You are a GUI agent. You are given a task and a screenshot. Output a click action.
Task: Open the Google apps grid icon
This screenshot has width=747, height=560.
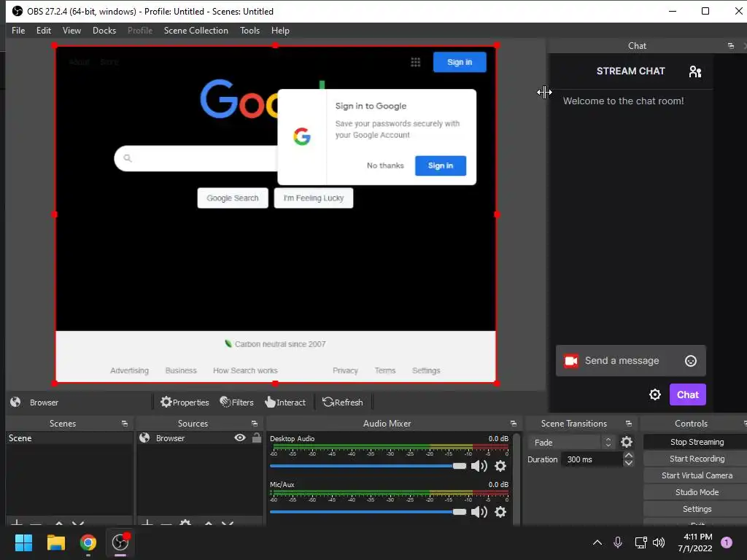coord(415,62)
